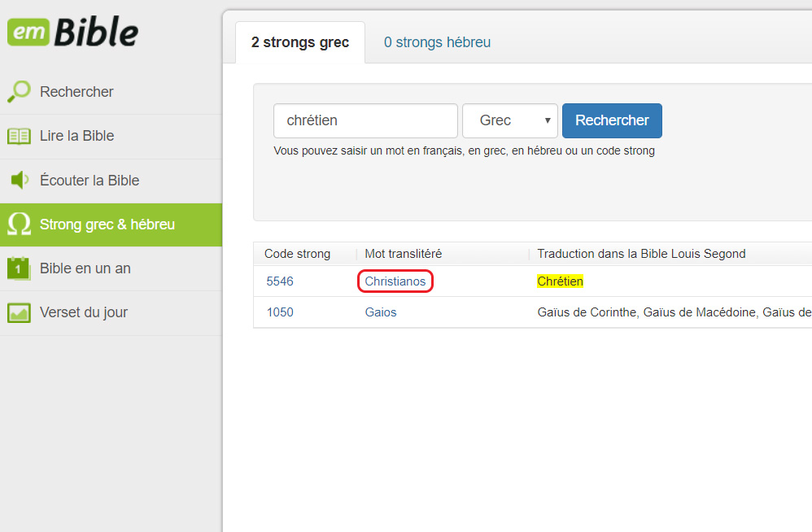Open the Gaios transliterated word link
The height and width of the screenshot is (532, 812).
381,312
